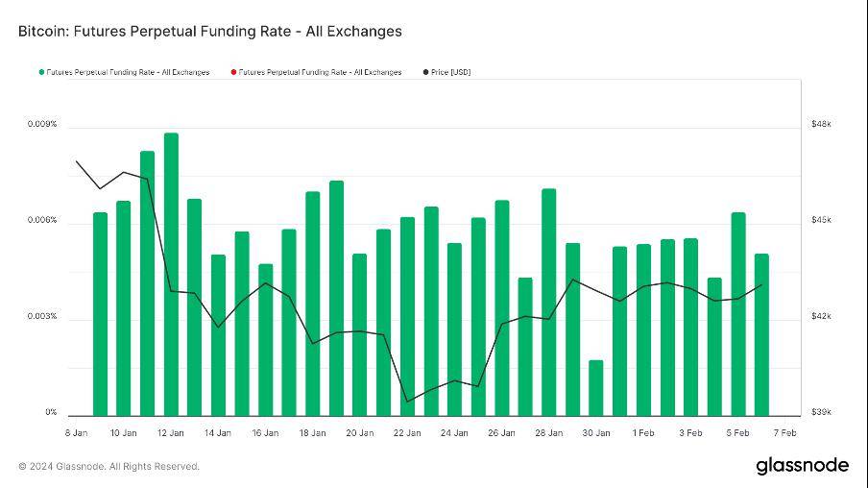Click the 0.009% y-axis label
Viewport: 868px width, 488px height.
pyautogui.click(x=42, y=124)
